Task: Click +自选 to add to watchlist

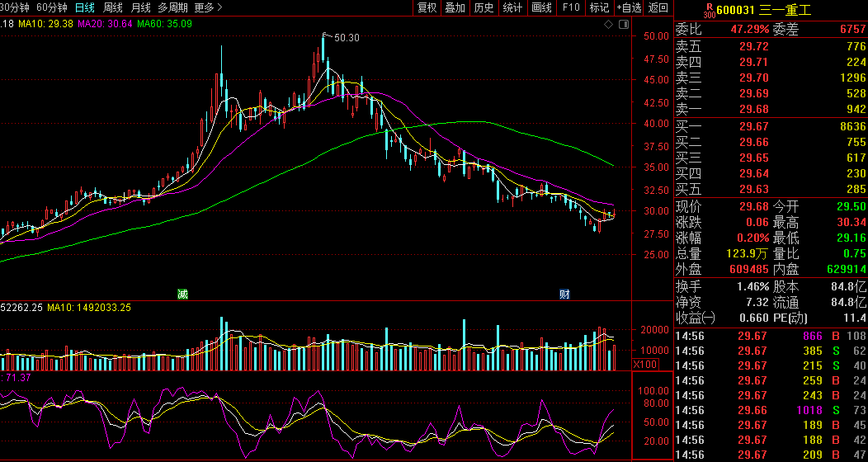Action: [629, 8]
